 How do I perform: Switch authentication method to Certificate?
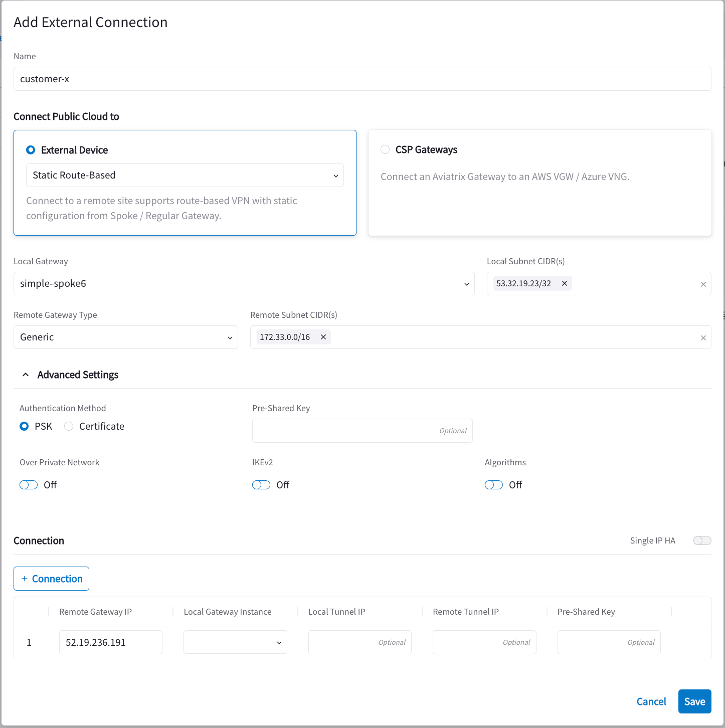click(69, 426)
